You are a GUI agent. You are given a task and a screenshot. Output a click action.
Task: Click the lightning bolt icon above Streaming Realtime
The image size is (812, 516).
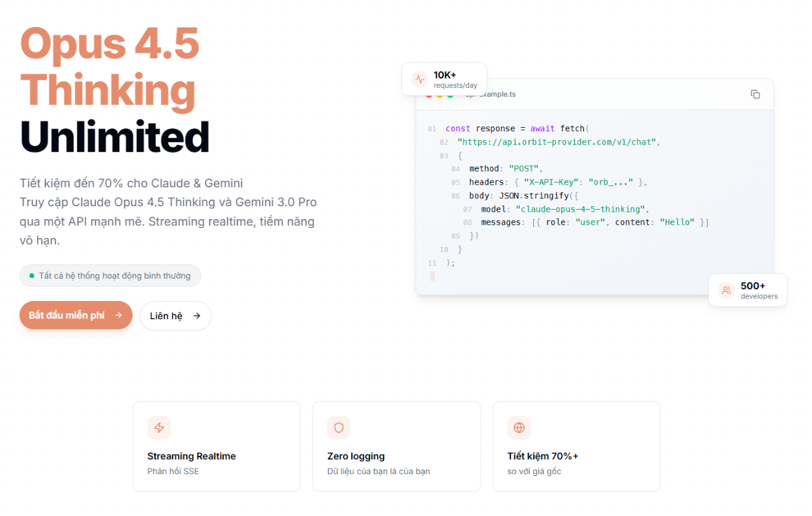159,427
